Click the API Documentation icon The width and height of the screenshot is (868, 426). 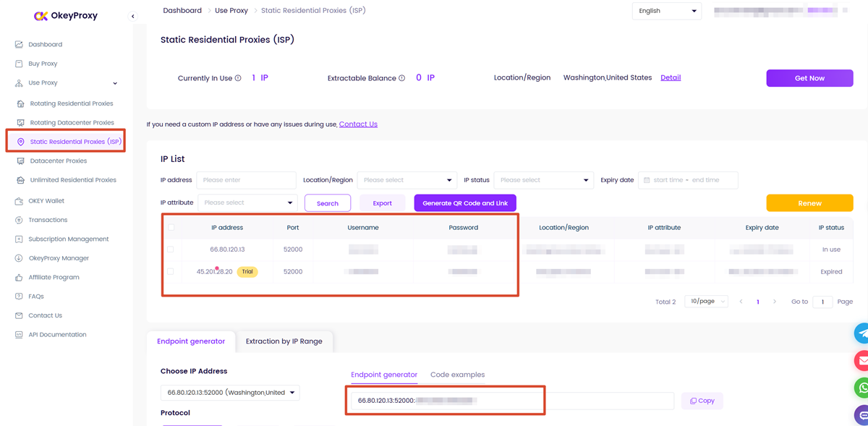tap(19, 335)
